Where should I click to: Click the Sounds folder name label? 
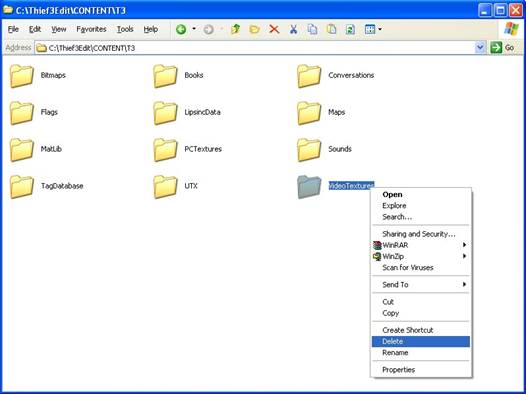pos(340,149)
